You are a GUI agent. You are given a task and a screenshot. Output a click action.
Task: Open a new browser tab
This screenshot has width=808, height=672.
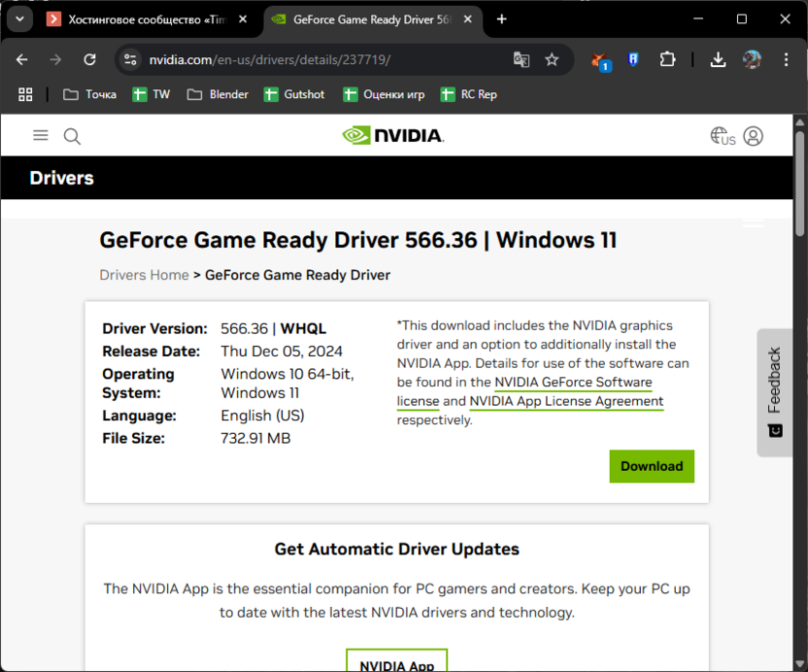point(502,19)
